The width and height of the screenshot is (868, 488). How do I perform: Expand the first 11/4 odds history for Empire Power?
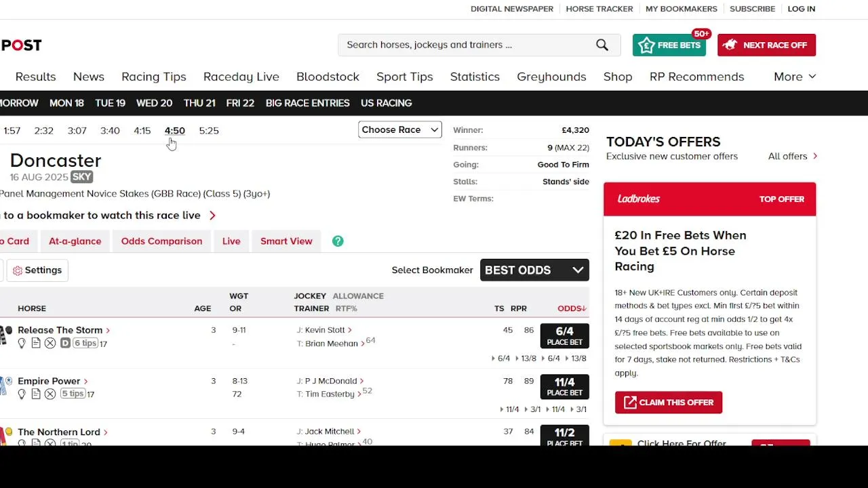(509, 409)
